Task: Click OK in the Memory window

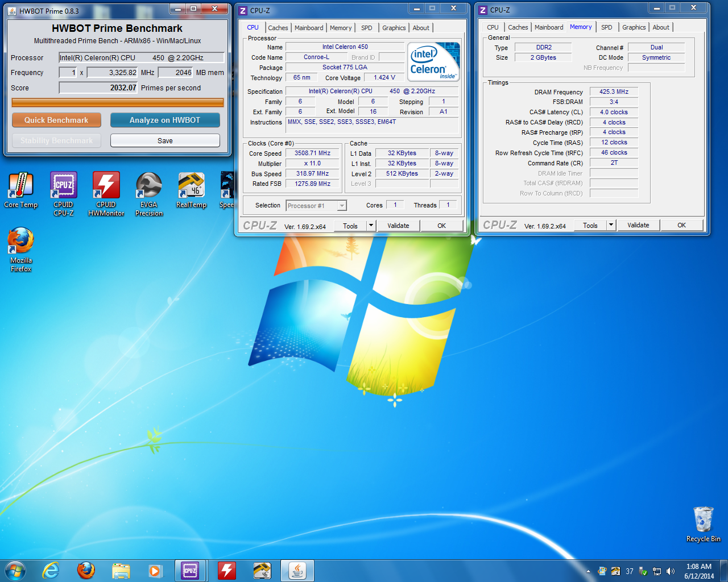Action: (682, 225)
